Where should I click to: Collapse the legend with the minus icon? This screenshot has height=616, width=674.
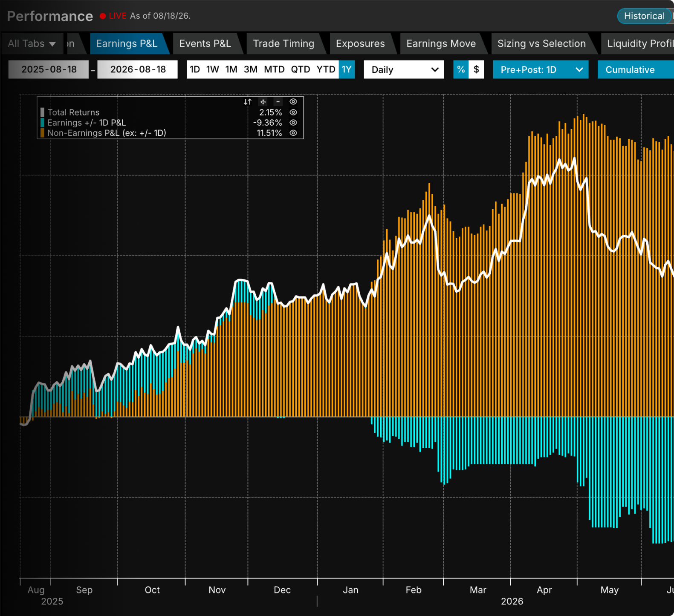point(278,102)
